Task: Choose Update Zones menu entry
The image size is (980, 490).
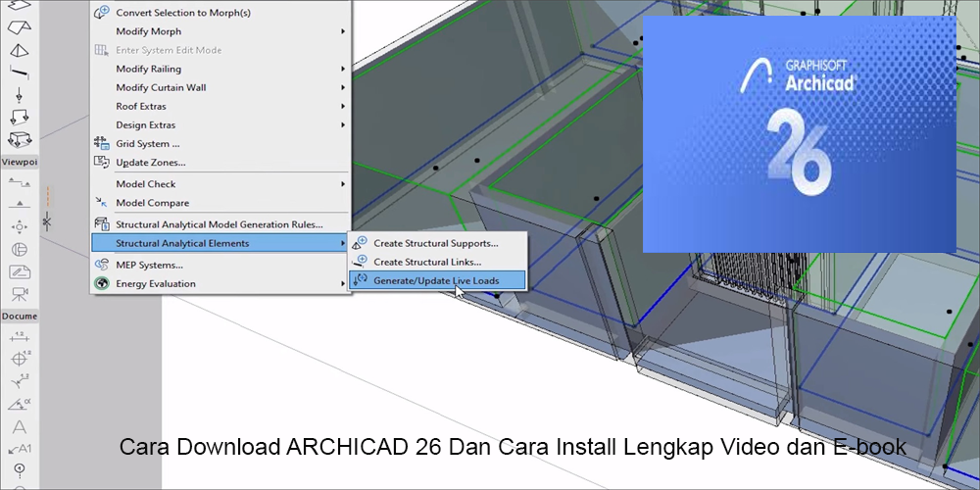Action: coord(221,163)
